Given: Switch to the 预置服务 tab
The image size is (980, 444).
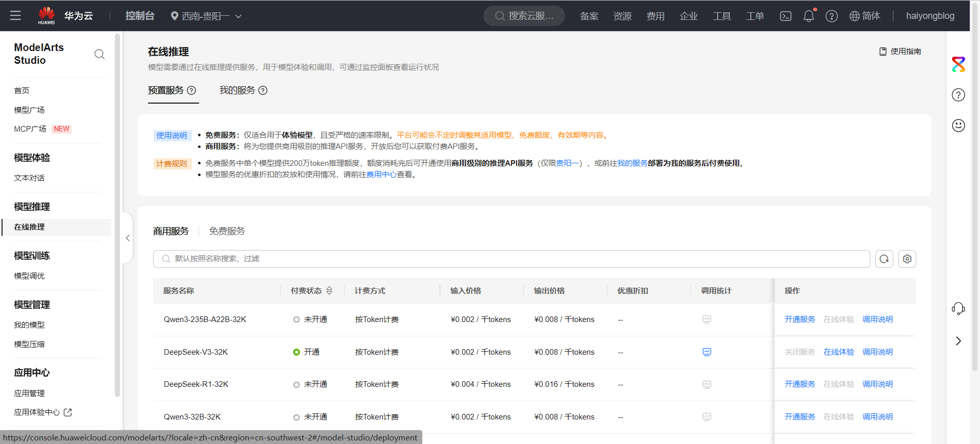Looking at the screenshot, I should click(166, 90).
